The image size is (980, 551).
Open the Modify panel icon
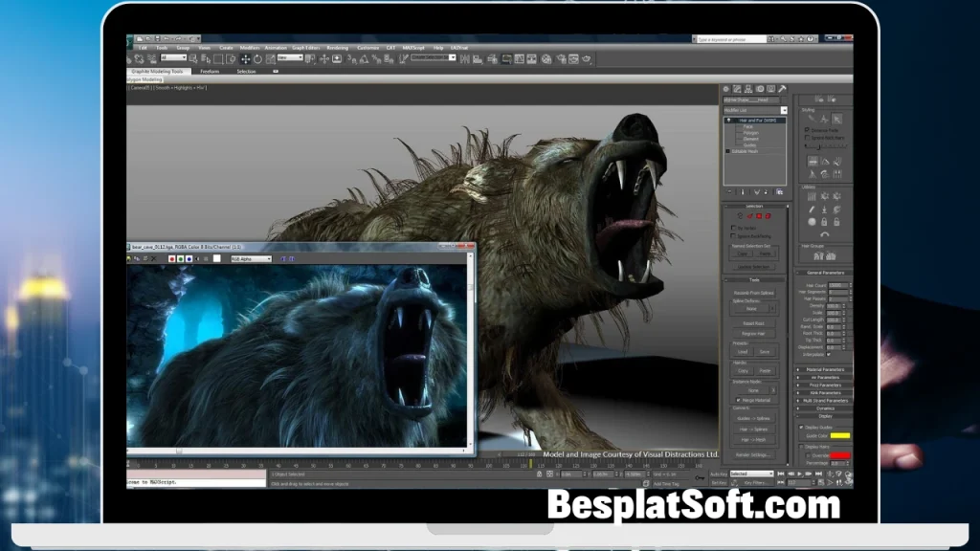pos(737,89)
